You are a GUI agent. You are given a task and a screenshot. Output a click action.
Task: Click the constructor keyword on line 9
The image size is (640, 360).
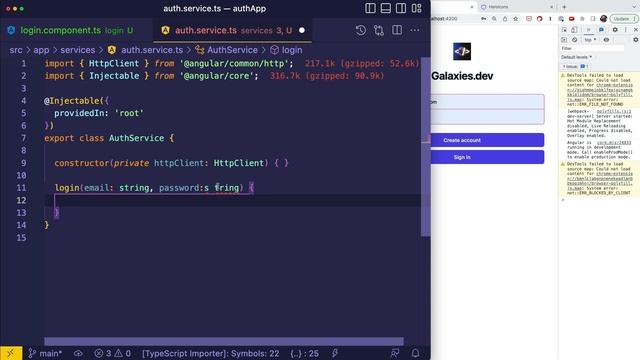click(82, 163)
